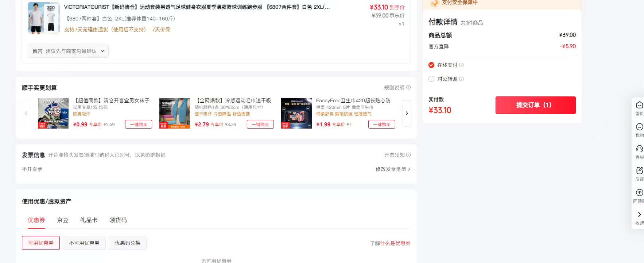644x263 pixels.
Task: Click 一键购买 for the socks blind box
Action: [x=139, y=125]
